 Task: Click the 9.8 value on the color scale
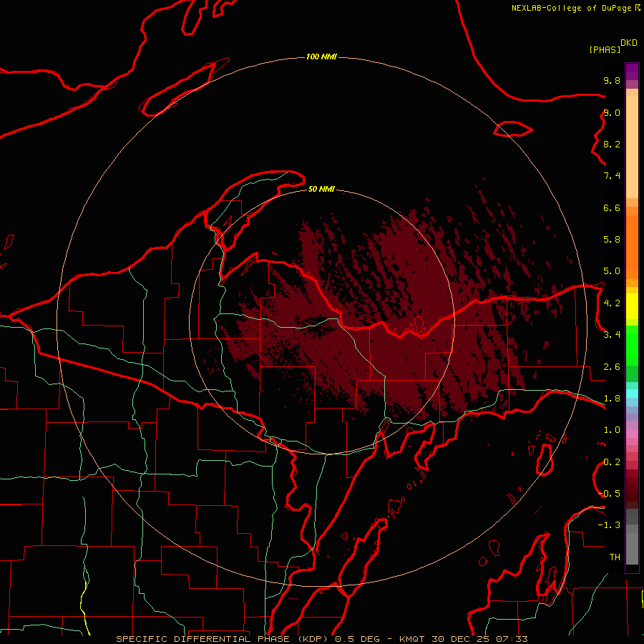coord(612,81)
